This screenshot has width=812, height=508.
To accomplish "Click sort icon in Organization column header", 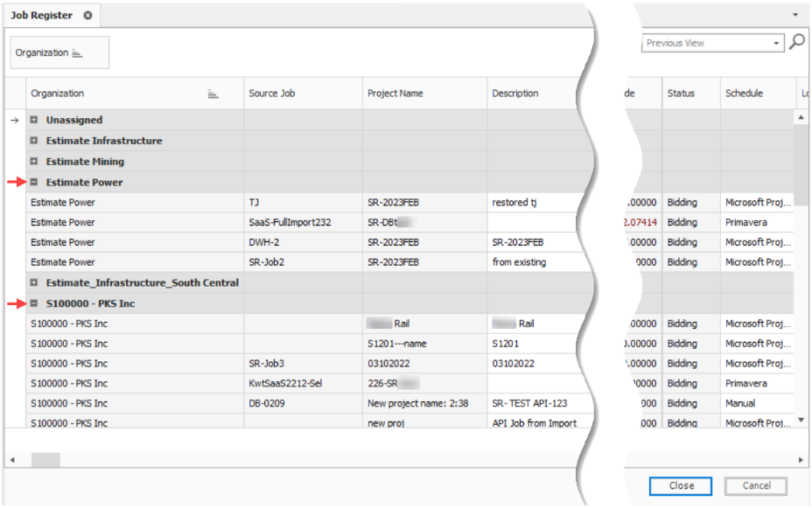I will point(213,94).
